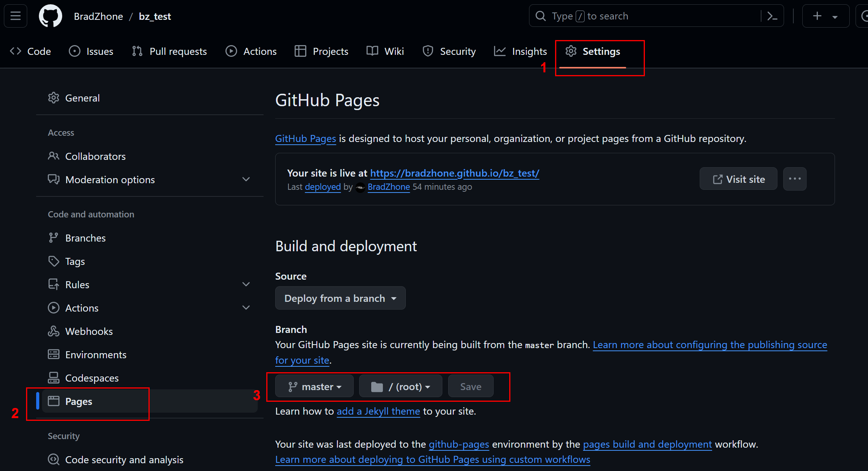Click the Moderation options comment icon

click(x=54, y=179)
